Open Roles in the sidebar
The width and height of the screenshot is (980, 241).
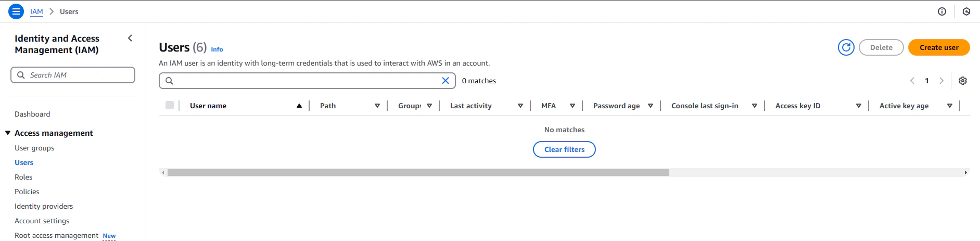coord(23,177)
